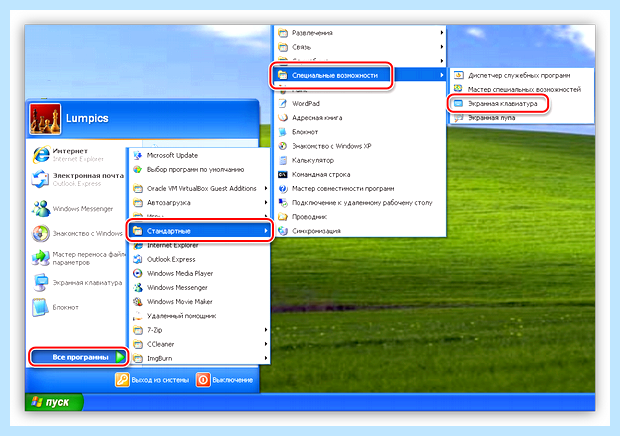This screenshot has height=436, width=620.
Task: Click Выход из системы log off button
Action: (152, 380)
